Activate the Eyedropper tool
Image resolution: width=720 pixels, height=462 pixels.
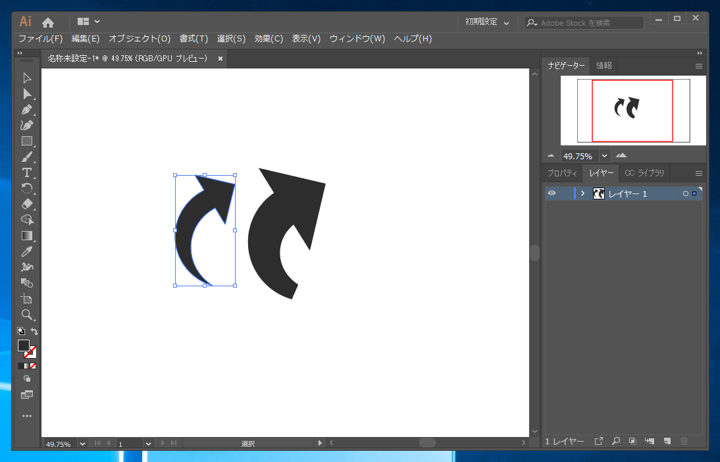[27, 252]
